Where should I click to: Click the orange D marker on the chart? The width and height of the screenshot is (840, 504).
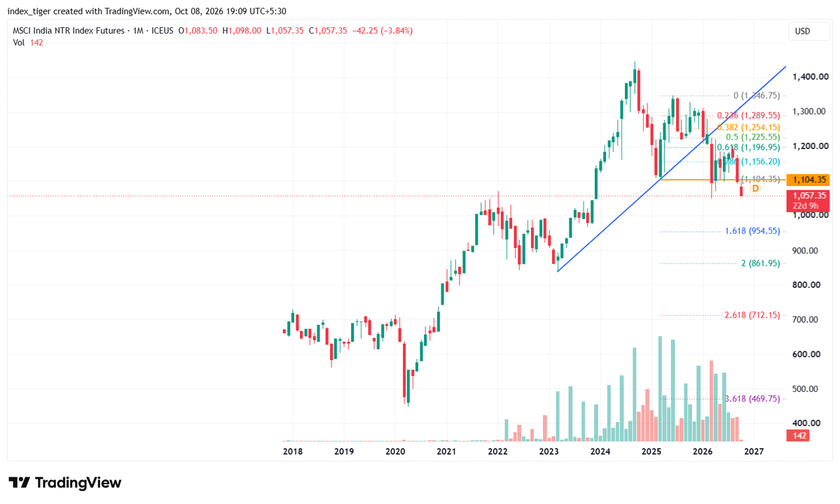(x=755, y=188)
